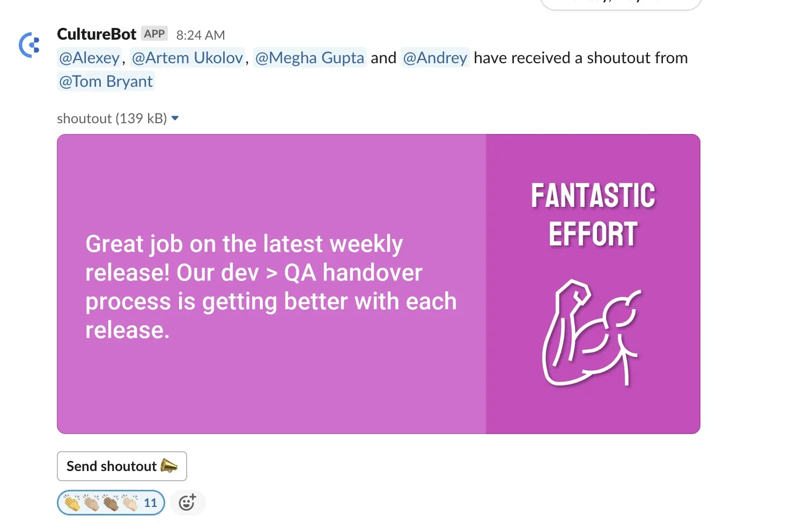Open the @Alexey mention profile
This screenshot has height=523, width=812.
tap(90, 57)
